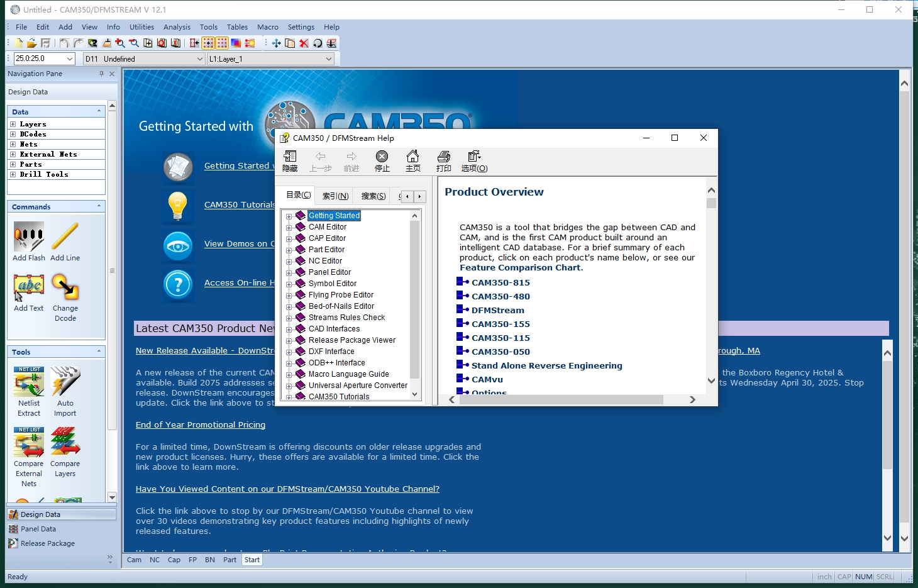The image size is (918, 588).
Task: Expand the DCodes tree node
Action: pyautogui.click(x=13, y=135)
